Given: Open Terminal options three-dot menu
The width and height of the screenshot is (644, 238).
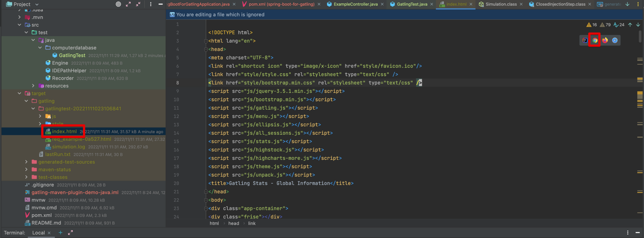Looking at the screenshot, I should 628,233.
